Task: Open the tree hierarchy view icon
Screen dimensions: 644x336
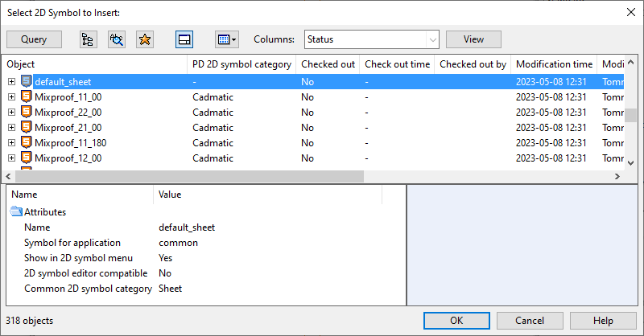Action: click(x=88, y=39)
